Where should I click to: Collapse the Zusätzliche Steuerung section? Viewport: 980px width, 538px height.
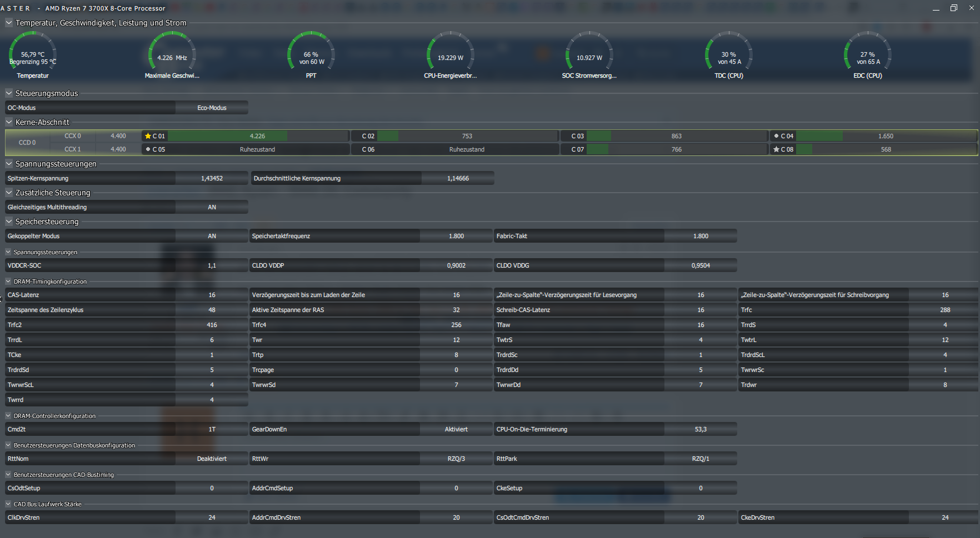[x=9, y=193]
